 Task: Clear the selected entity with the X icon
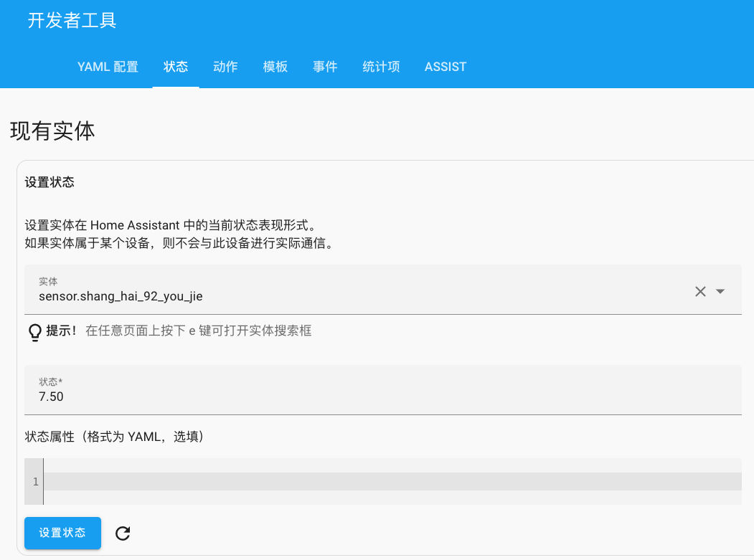click(701, 290)
